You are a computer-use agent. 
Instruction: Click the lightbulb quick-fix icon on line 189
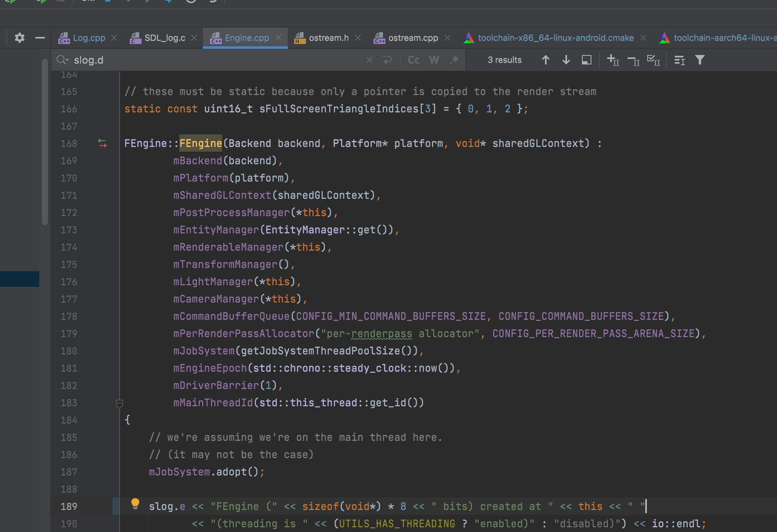coord(136,504)
